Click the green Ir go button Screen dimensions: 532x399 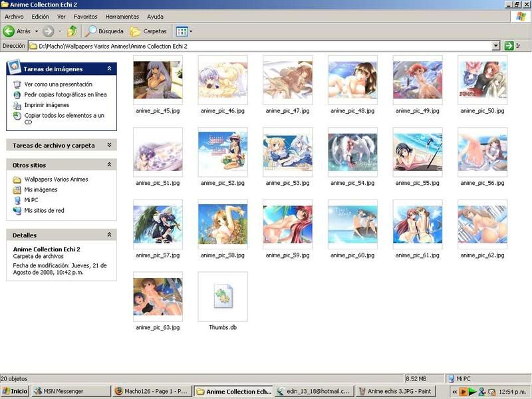(512, 45)
